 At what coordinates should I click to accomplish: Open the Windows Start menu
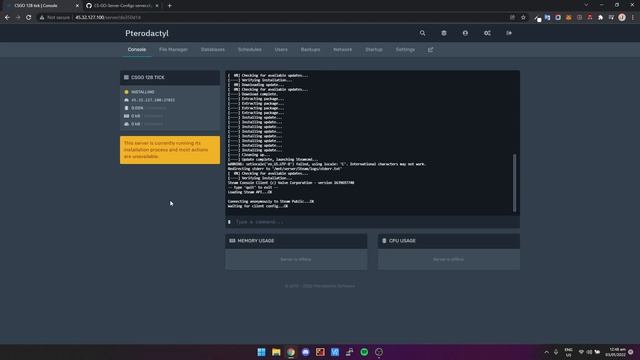coord(261,352)
